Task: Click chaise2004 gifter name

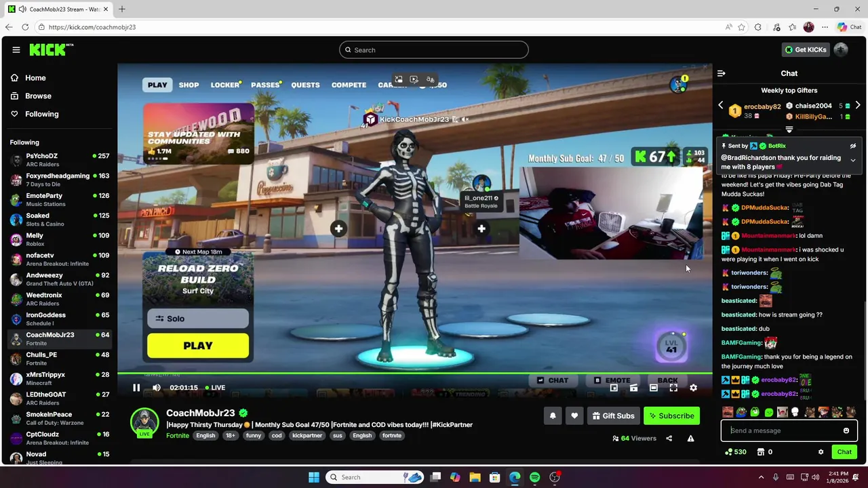Action: click(813, 106)
